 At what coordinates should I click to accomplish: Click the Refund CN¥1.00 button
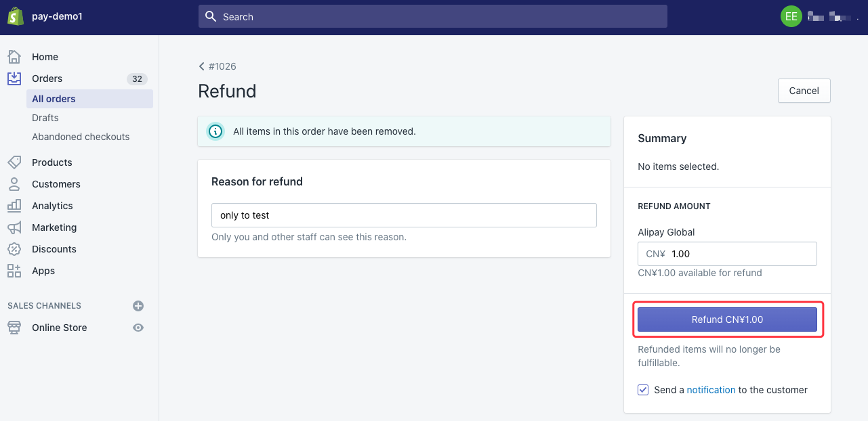(727, 319)
